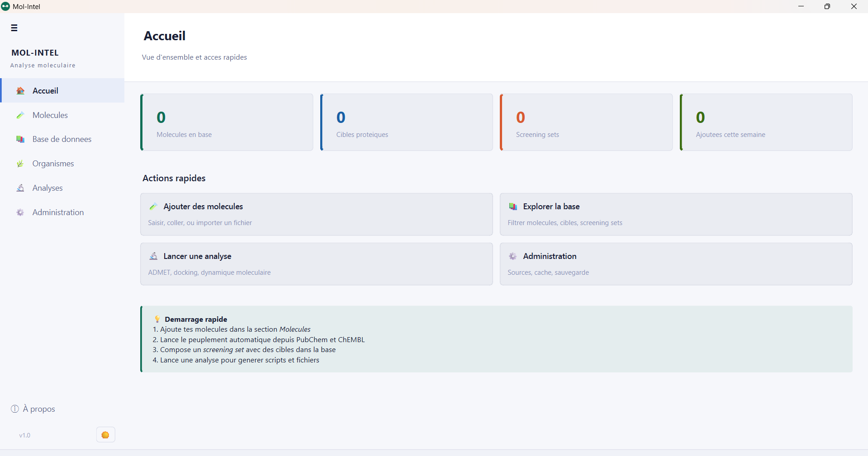This screenshot has width=868, height=456.
Task: Click the Cibles proteiques stat card
Action: click(406, 122)
